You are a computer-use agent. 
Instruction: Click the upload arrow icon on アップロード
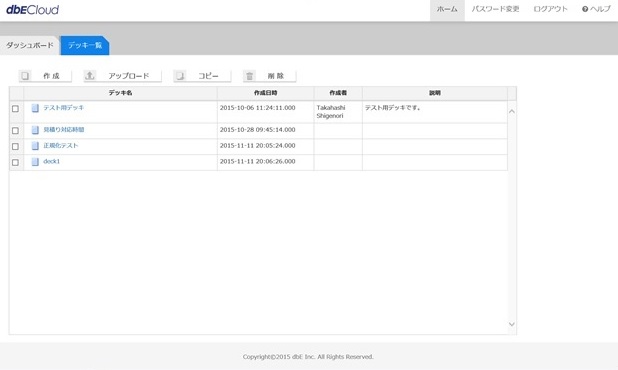(x=90, y=75)
